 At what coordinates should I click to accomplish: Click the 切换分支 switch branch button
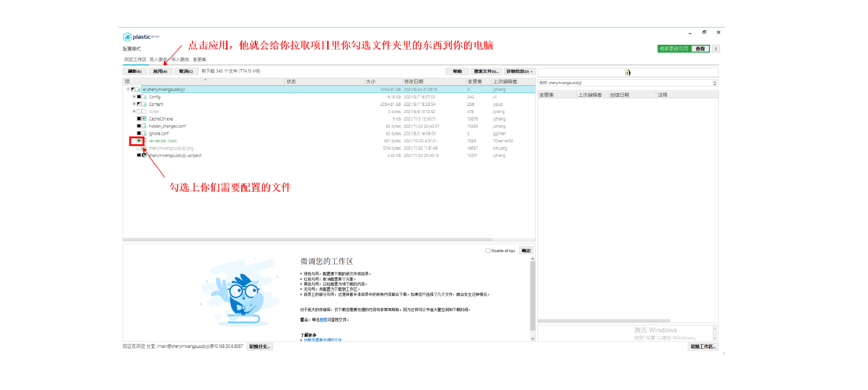click(x=260, y=347)
